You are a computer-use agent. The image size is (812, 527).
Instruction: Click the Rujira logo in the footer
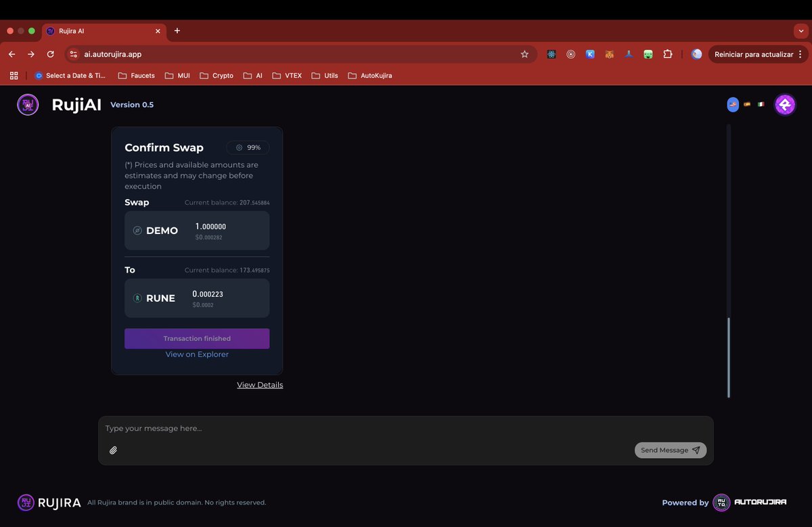[26, 502]
